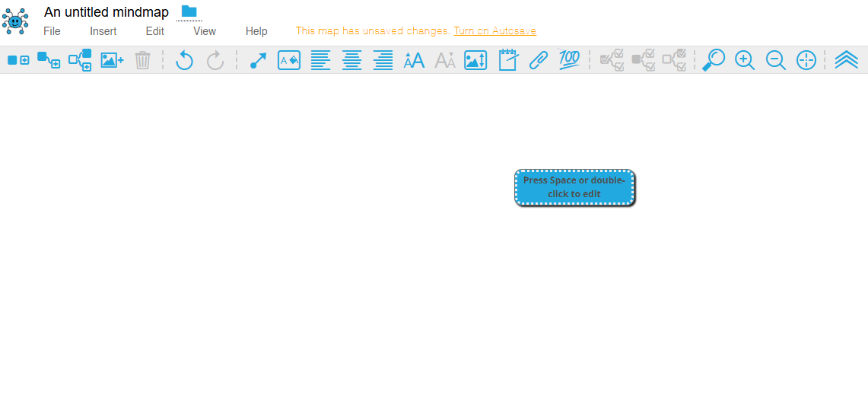Screen dimensions: 868x414
Task: Align node text to the left
Action: (320, 60)
